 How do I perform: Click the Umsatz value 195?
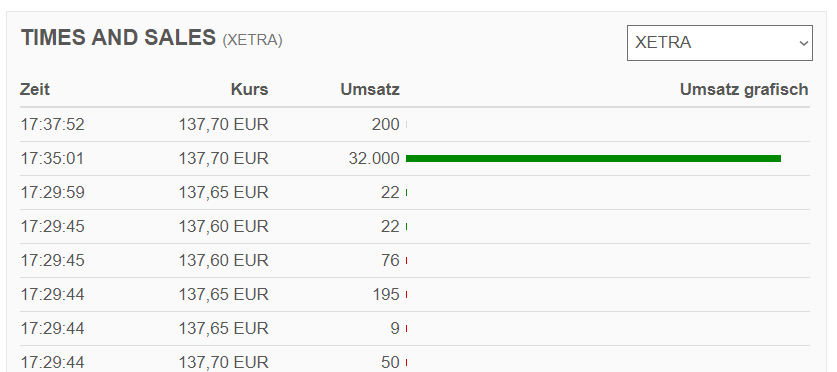(385, 294)
